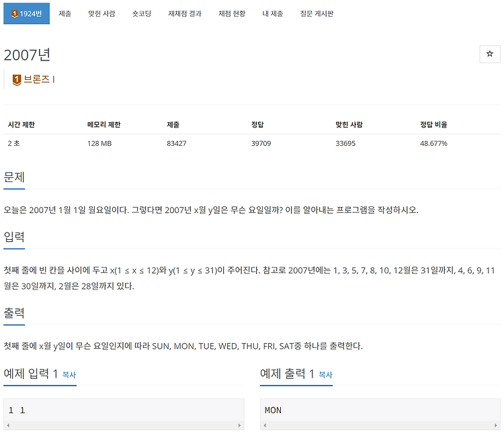Open the 제출 tab
The height and width of the screenshot is (434, 504).
pyautogui.click(x=65, y=13)
